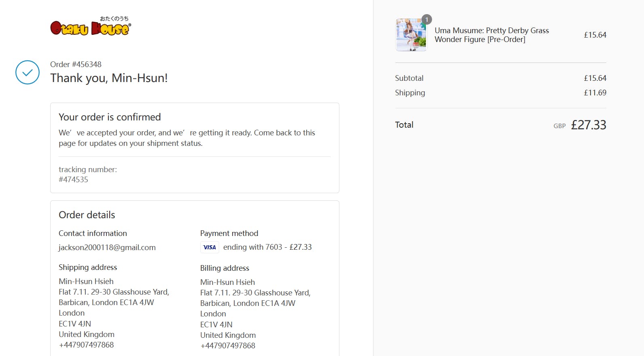Click 'Your order is confirmed' heading
This screenshot has width=644, height=356.
click(110, 117)
